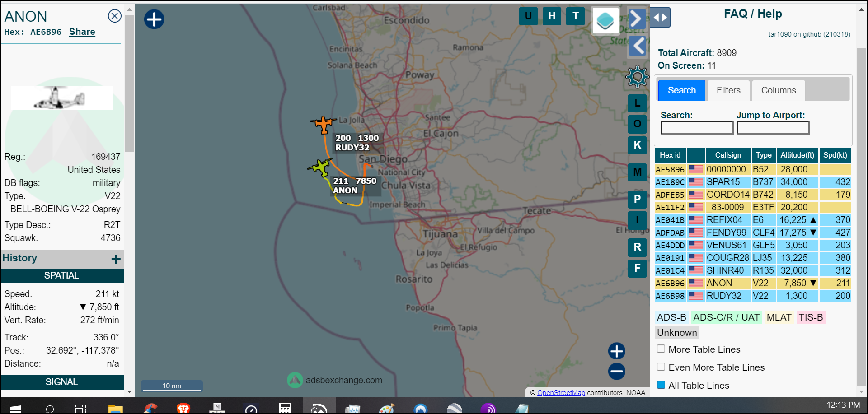Select the SPAR15 row in aircraft table
The width and height of the screenshot is (868, 414).
753,182
